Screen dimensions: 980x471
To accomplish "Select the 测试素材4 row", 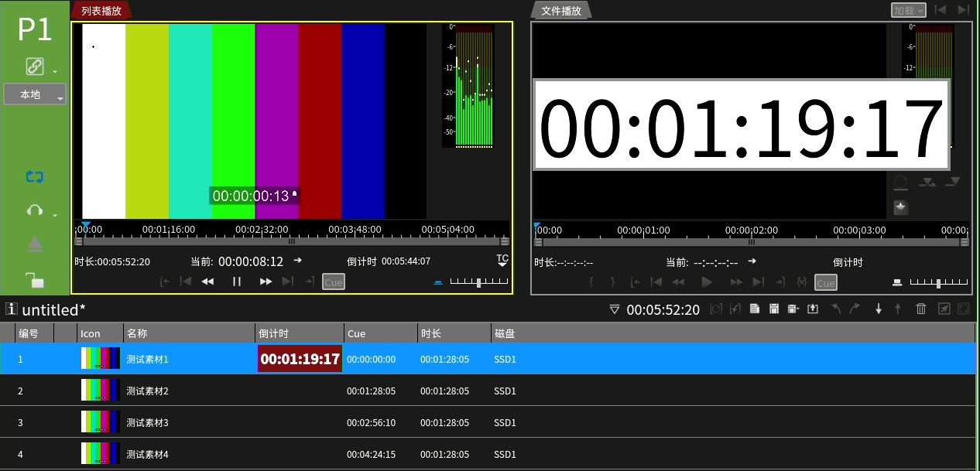I will coord(488,454).
